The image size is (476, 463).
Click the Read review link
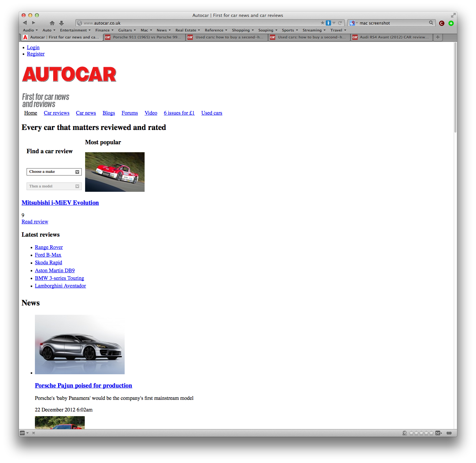[35, 222]
